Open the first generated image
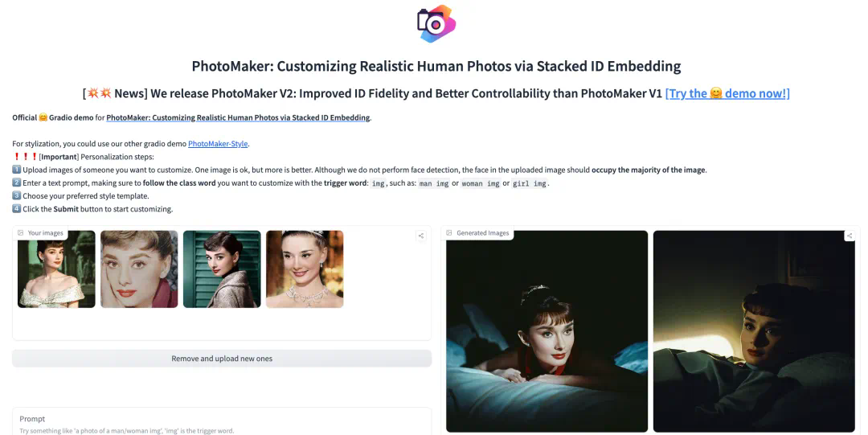868x435 pixels. [547, 331]
